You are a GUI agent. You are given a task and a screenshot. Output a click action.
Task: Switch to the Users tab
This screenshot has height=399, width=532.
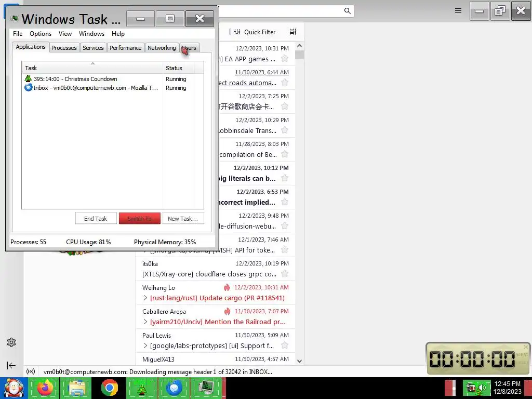pyautogui.click(x=189, y=48)
